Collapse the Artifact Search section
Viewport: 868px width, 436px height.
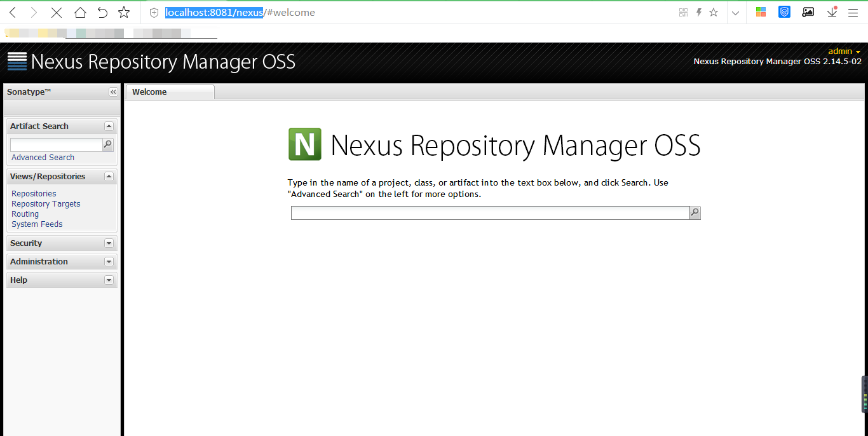point(109,126)
